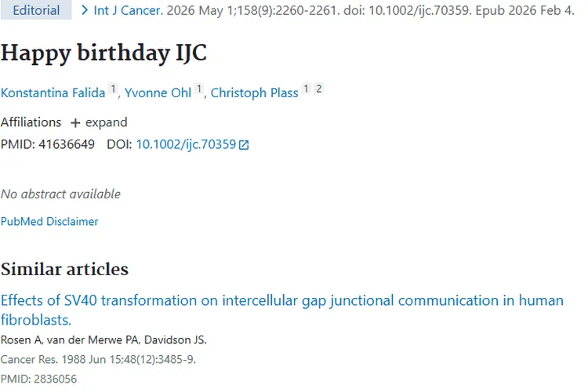The height and width of the screenshot is (392, 588).
Task: Click the Similar articles heading
Action: click(x=64, y=269)
